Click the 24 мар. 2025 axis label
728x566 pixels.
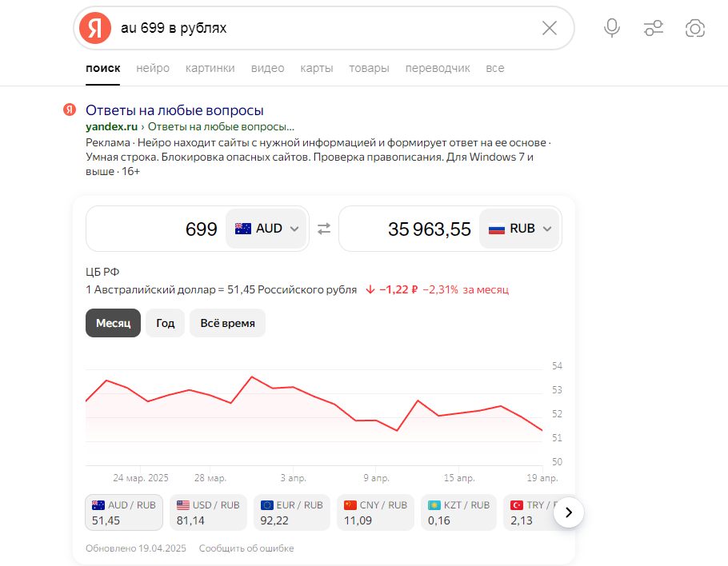[141, 478]
